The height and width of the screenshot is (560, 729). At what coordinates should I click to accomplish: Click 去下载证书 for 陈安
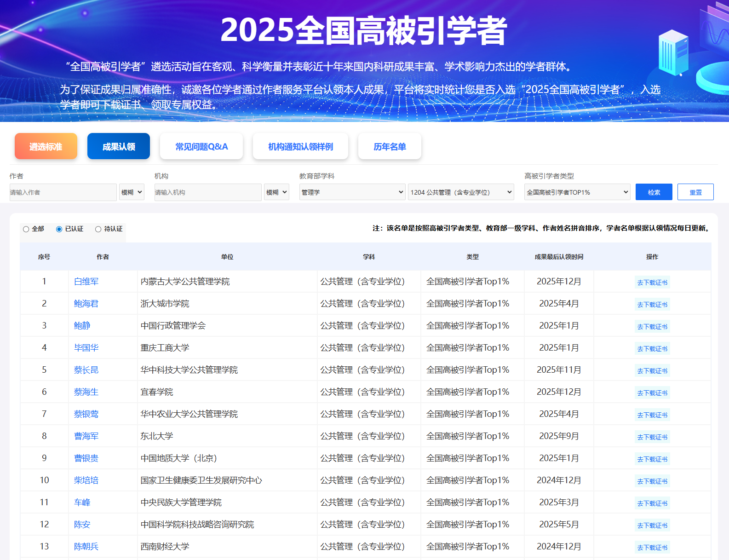coord(652,525)
